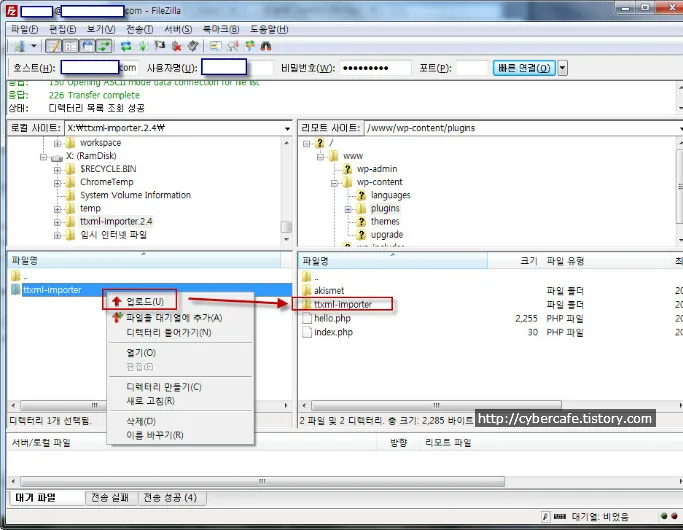Viewport: 683px width, 530px height.
Task: Refresh file and folder lists
Action: 126,46
